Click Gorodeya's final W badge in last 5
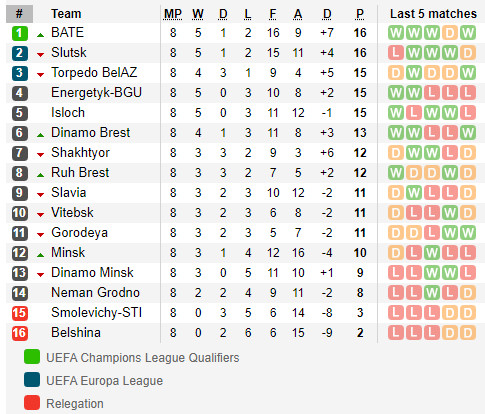 click(x=468, y=233)
